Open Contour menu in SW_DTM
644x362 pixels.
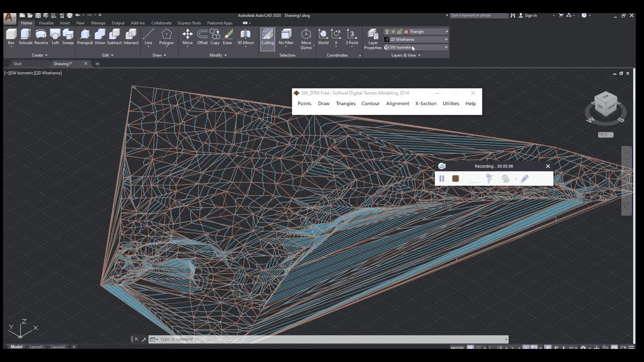click(370, 104)
